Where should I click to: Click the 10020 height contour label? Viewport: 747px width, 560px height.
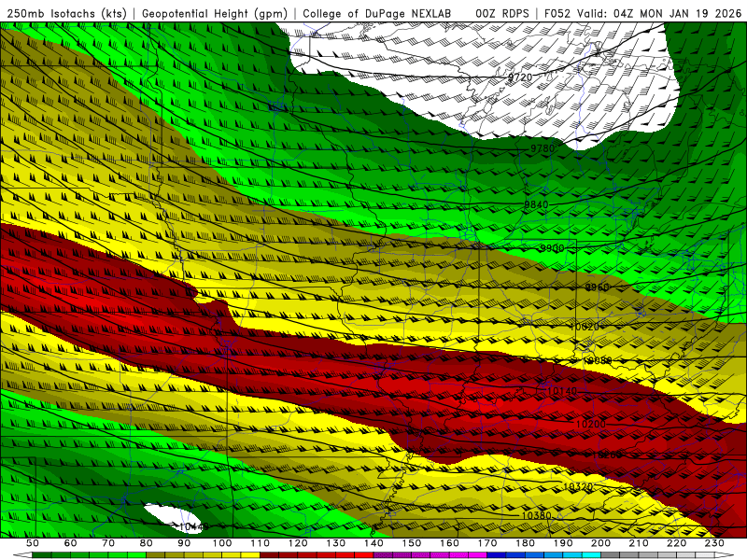585,327
